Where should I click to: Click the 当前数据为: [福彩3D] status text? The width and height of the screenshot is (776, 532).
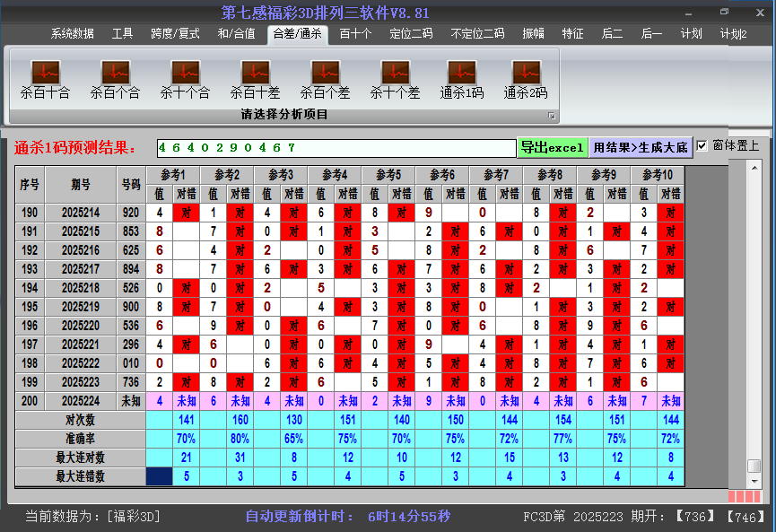click(92, 517)
